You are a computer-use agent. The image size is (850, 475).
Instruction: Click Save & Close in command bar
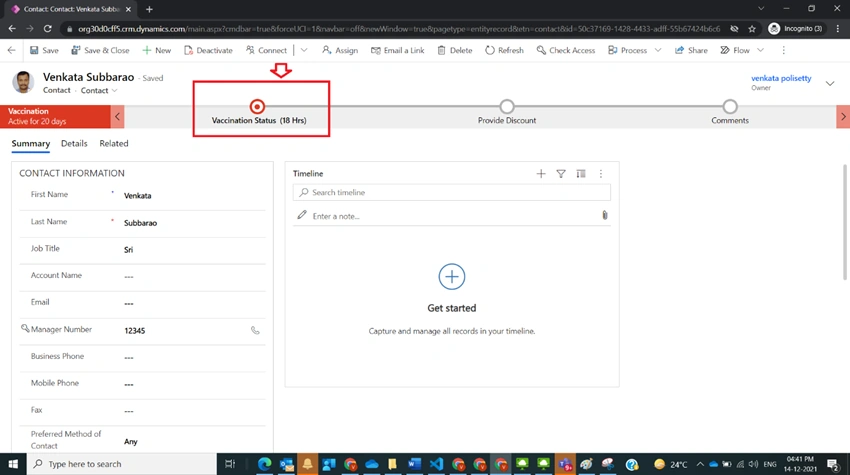coord(100,50)
